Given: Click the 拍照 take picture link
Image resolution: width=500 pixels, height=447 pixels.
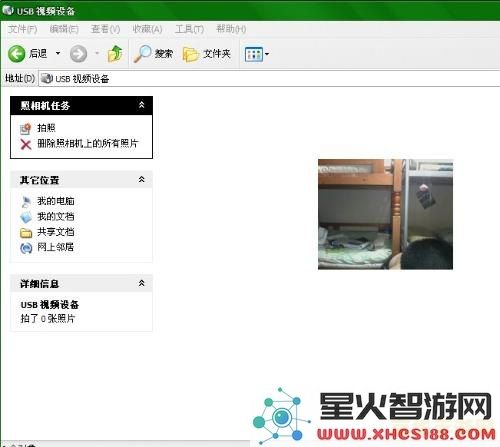Looking at the screenshot, I should pyautogui.click(x=46, y=128).
